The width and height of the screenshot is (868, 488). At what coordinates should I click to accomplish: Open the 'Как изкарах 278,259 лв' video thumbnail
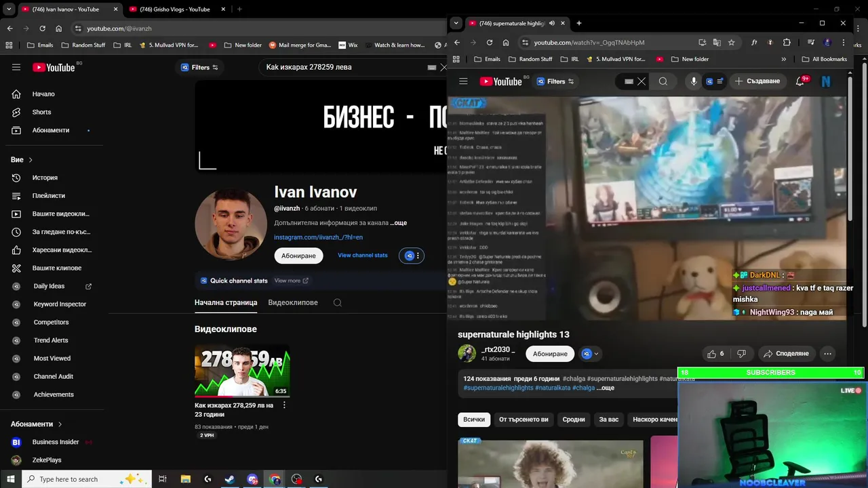click(242, 371)
